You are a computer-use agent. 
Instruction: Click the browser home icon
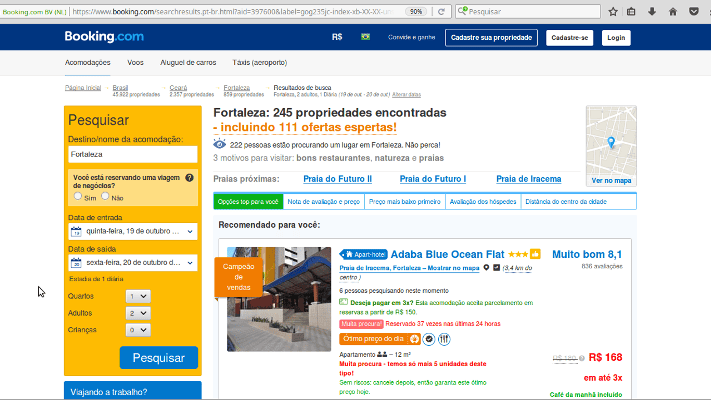[x=673, y=12]
